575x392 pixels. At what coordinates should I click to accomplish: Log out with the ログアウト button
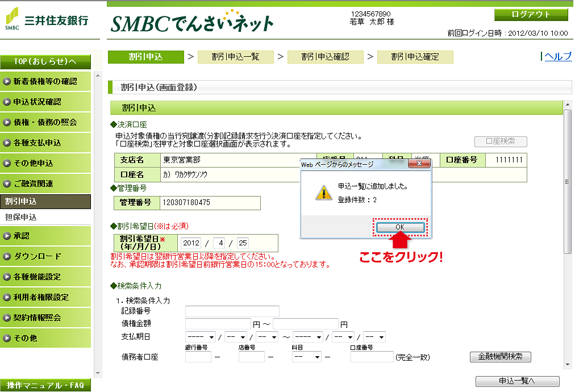click(x=531, y=14)
